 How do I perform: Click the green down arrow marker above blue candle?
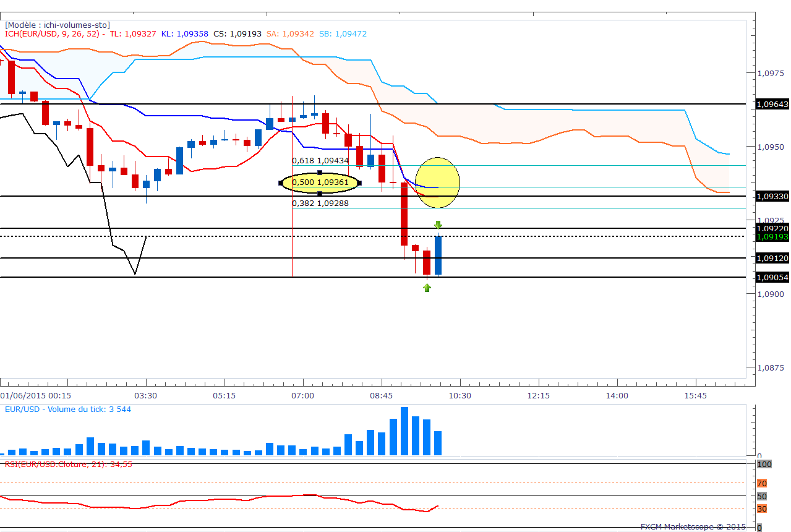pyautogui.click(x=438, y=225)
